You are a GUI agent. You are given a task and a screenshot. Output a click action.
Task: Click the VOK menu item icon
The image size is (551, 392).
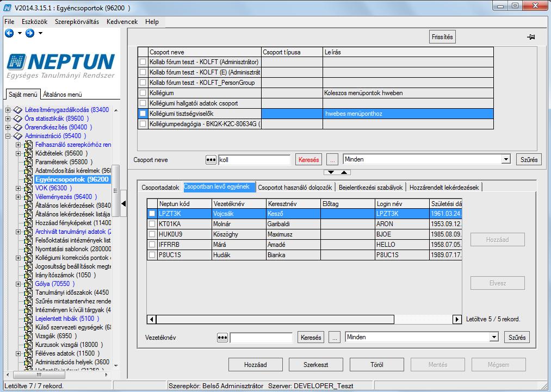pos(28,188)
